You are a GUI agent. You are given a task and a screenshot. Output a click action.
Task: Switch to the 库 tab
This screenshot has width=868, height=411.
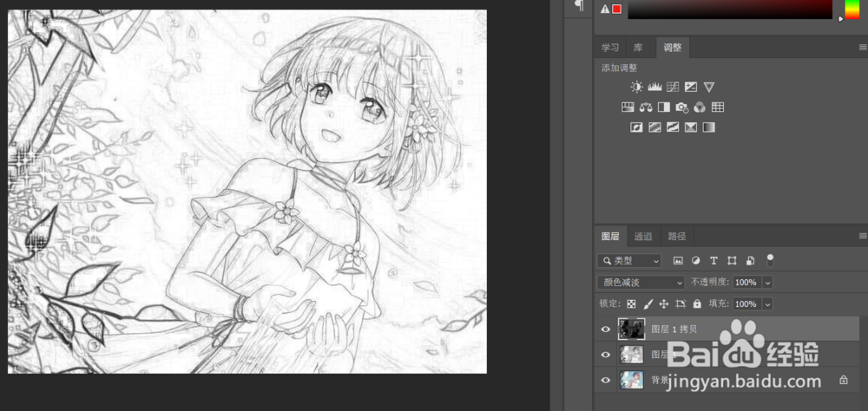[638, 48]
